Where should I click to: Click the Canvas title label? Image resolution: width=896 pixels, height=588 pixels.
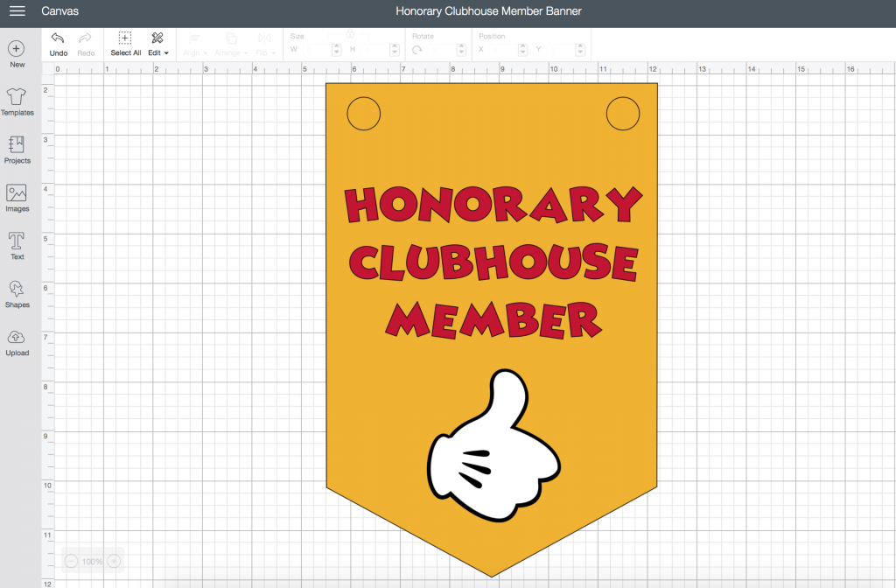60,10
